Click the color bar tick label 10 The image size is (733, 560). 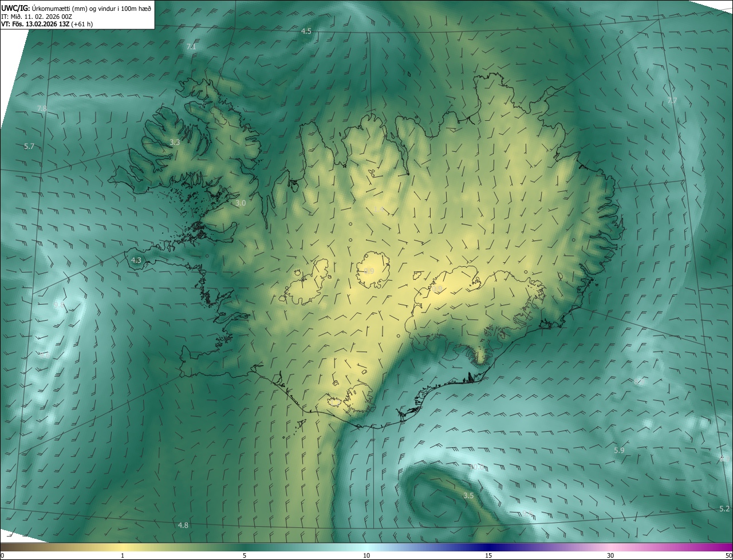[x=366, y=555]
